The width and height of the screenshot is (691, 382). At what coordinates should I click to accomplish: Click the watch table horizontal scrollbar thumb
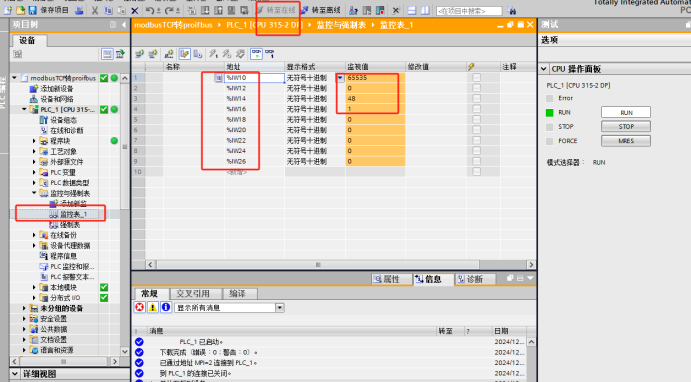click(x=318, y=264)
